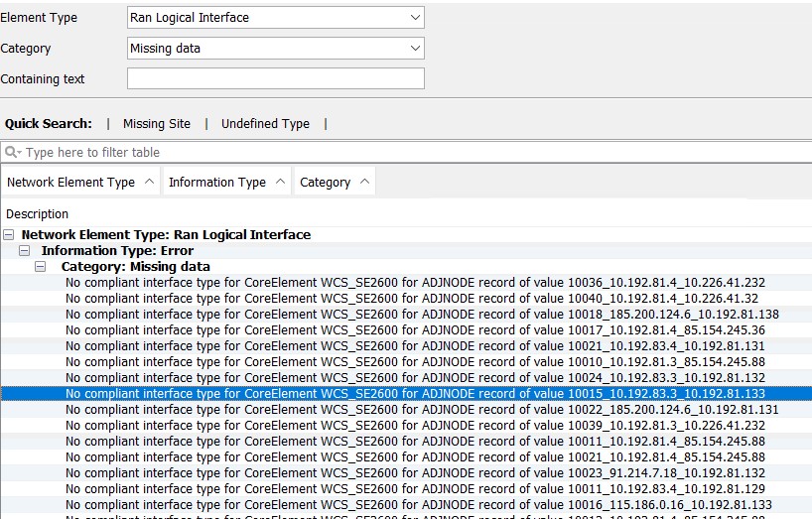
Task: Collapse the Network Element Type: Ran Logical Interface group
Action: coord(9,235)
